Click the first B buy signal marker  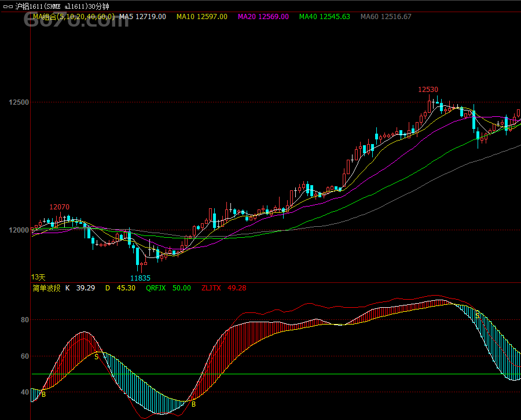click(43, 395)
